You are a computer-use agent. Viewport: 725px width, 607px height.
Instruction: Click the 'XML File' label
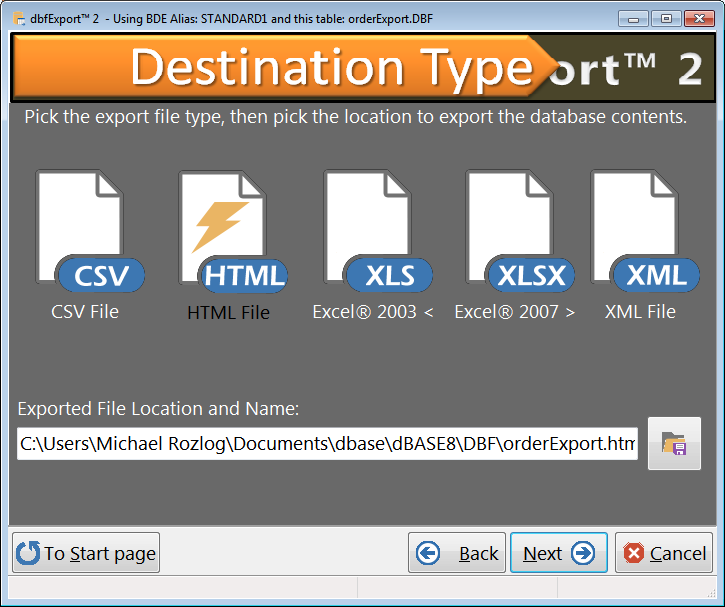(x=640, y=312)
